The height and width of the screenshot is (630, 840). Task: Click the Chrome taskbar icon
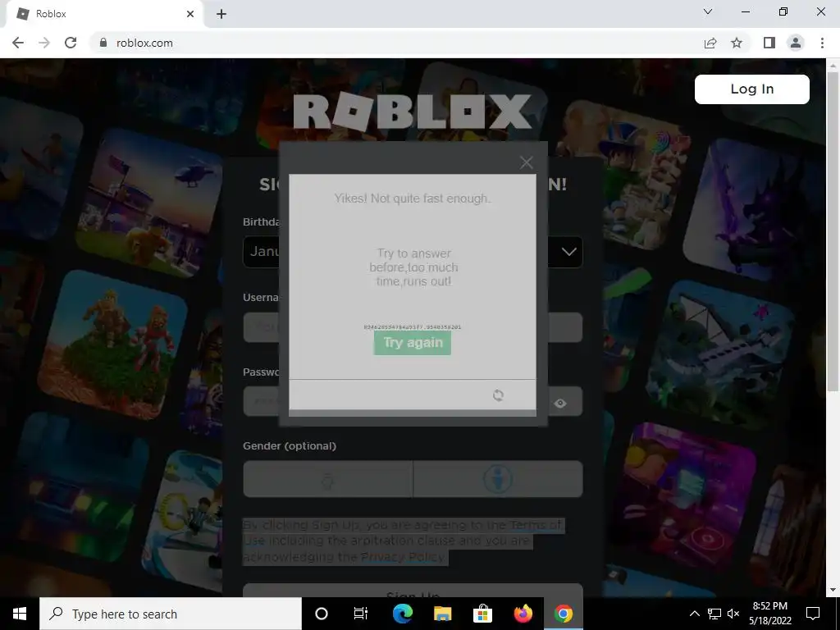563,614
